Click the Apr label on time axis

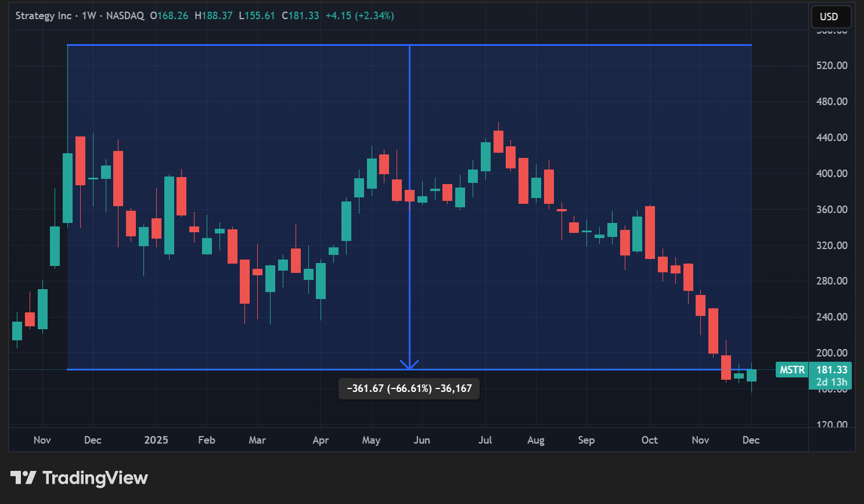coord(321,440)
